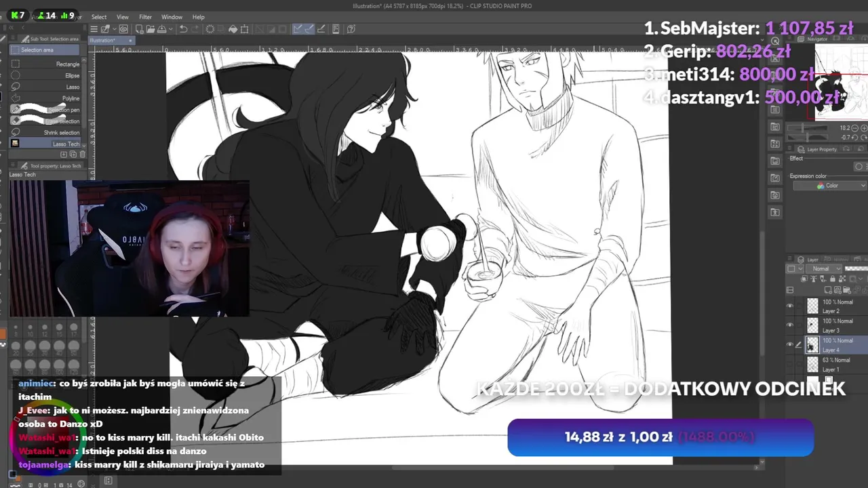
Task: Open the Sub Tool palette menu
Action: click(x=13, y=39)
